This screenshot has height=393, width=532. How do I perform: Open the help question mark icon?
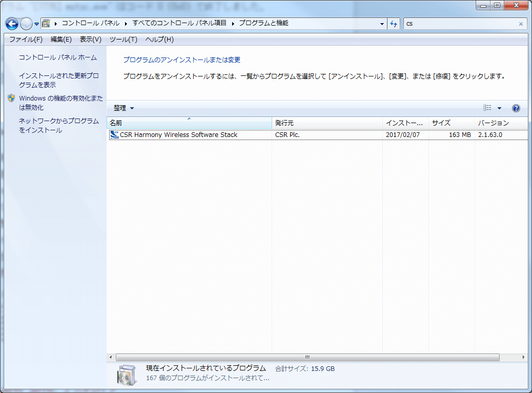pyautogui.click(x=516, y=108)
